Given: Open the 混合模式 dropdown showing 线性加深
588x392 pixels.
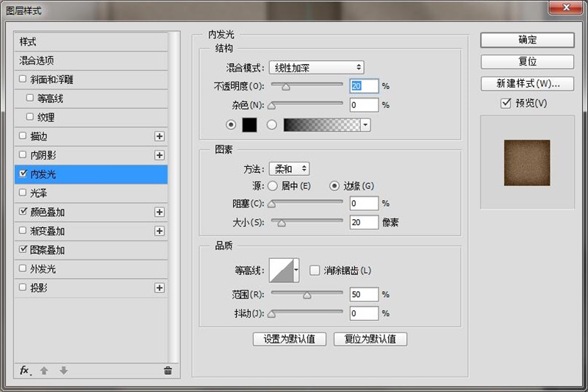Looking at the screenshot, I should tap(317, 68).
